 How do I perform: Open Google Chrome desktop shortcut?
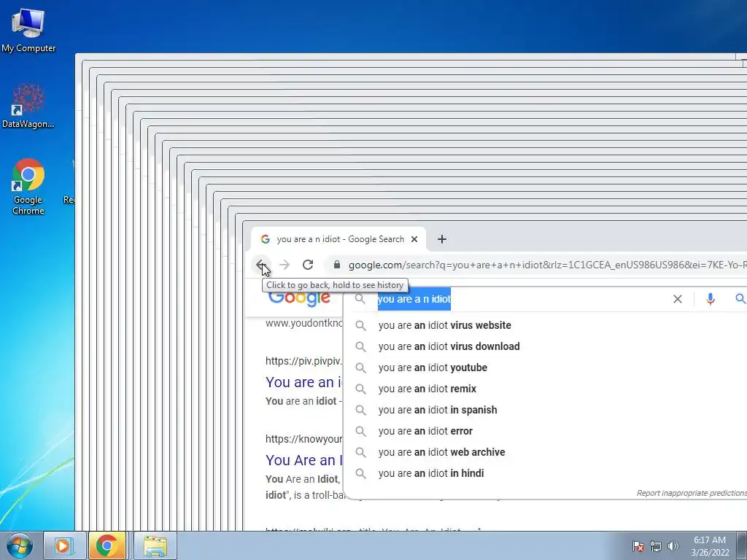pos(28,187)
